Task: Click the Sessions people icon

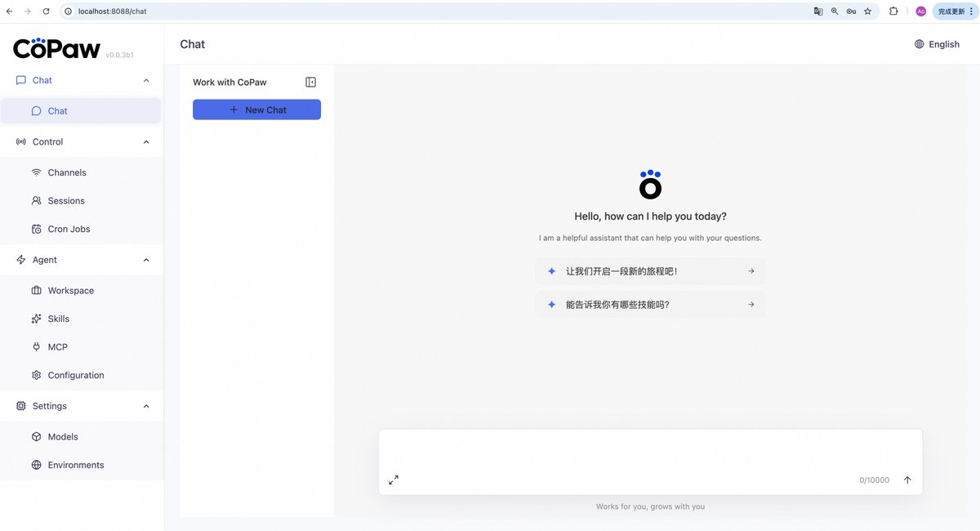Action: pos(36,200)
